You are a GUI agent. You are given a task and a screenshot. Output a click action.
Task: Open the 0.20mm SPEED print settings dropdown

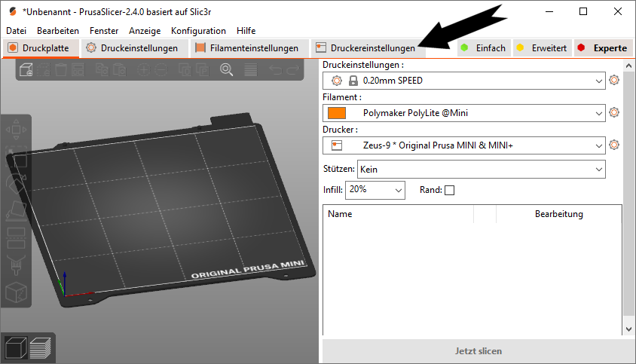[x=464, y=80]
